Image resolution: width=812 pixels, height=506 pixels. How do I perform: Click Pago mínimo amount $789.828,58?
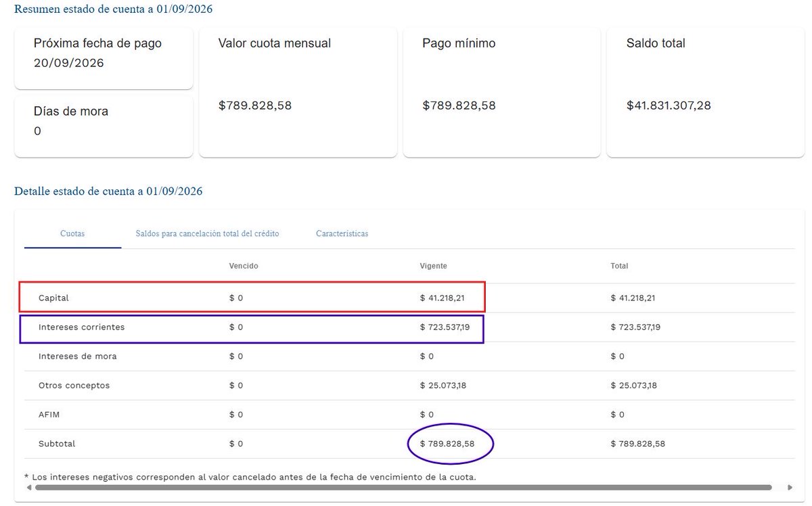459,106
